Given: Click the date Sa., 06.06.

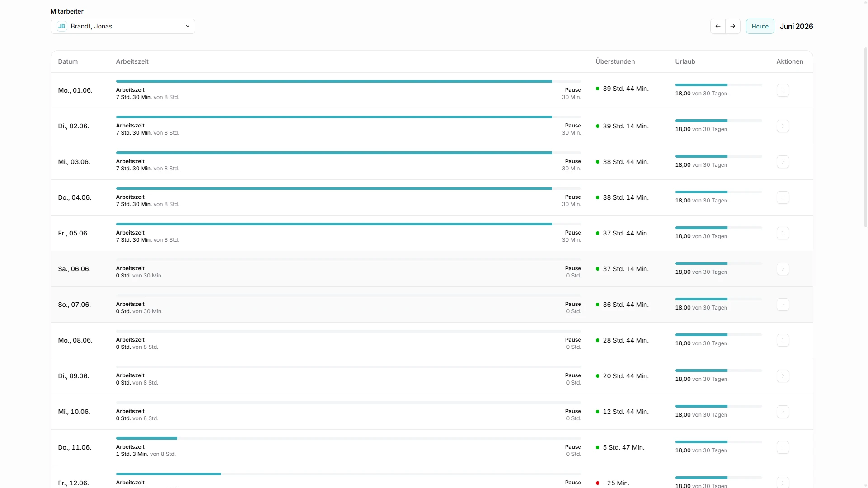Looking at the screenshot, I should (x=74, y=269).
